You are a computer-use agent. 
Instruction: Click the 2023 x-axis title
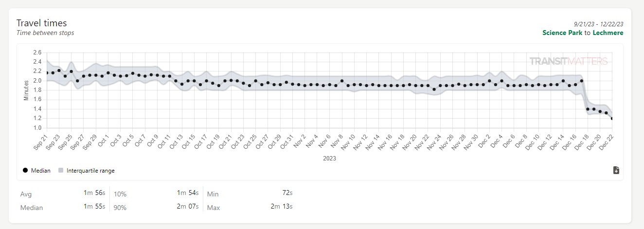(329, 159)
